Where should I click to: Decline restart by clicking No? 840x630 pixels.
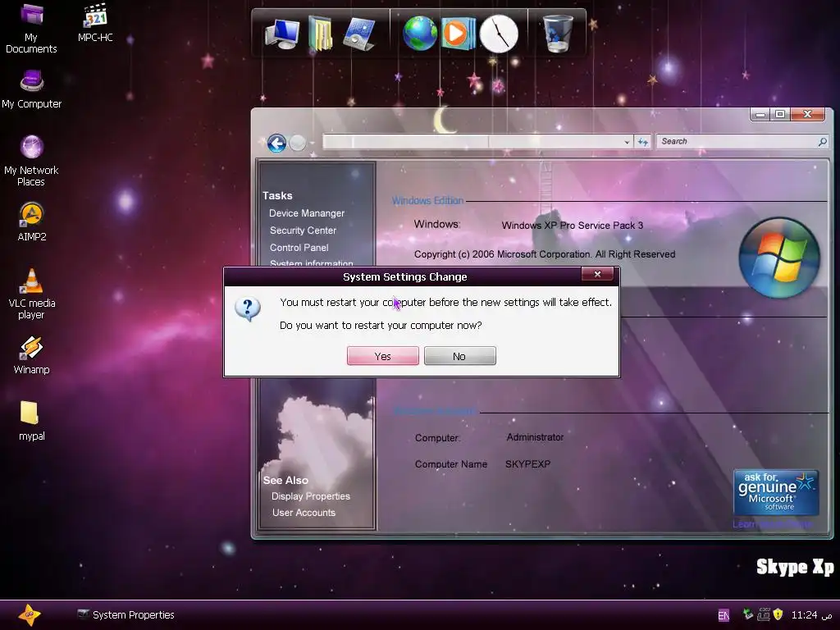point(459,356)
